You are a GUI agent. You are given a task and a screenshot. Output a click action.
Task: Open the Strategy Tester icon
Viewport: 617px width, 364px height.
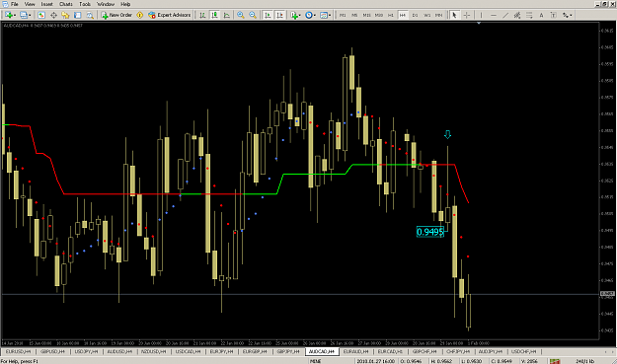(x=90, y=15)
